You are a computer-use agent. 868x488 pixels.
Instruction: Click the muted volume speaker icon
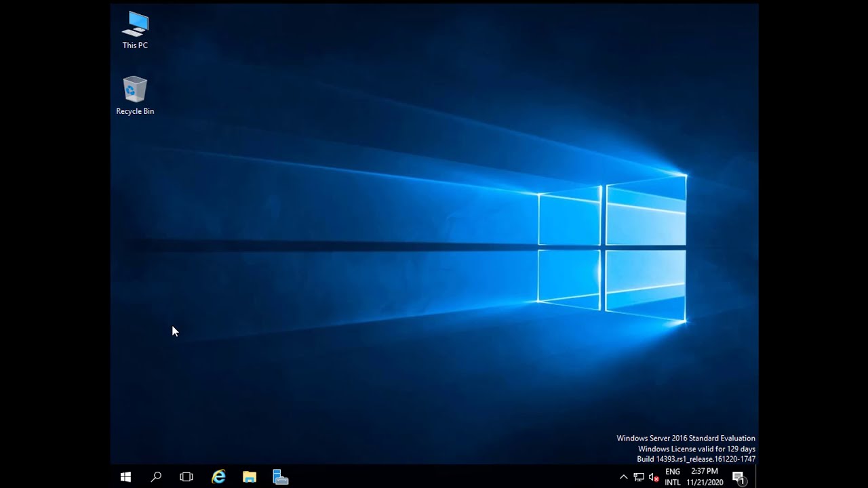click(x=654, y=477)
